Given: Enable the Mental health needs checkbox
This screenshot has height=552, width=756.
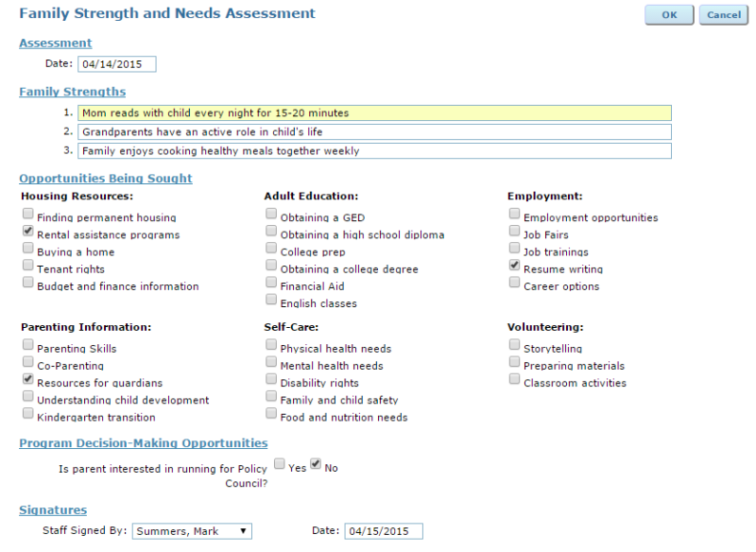Looking at the screenshot, I should tap(272, 363).
